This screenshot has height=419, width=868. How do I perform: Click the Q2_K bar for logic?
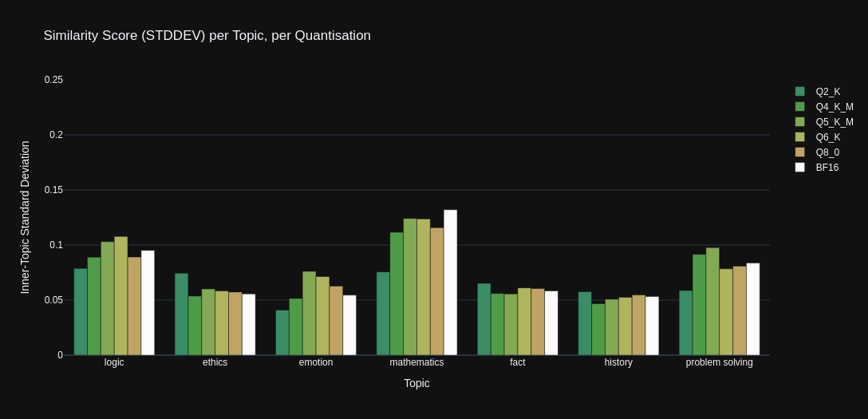[x=81, y=311]
